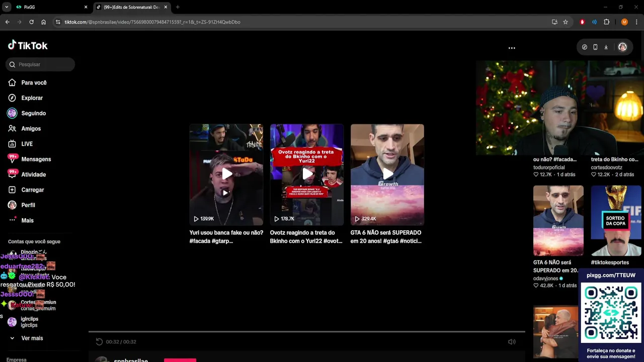
Task: Close the PixGG tab
Action: tap(86, 7)
